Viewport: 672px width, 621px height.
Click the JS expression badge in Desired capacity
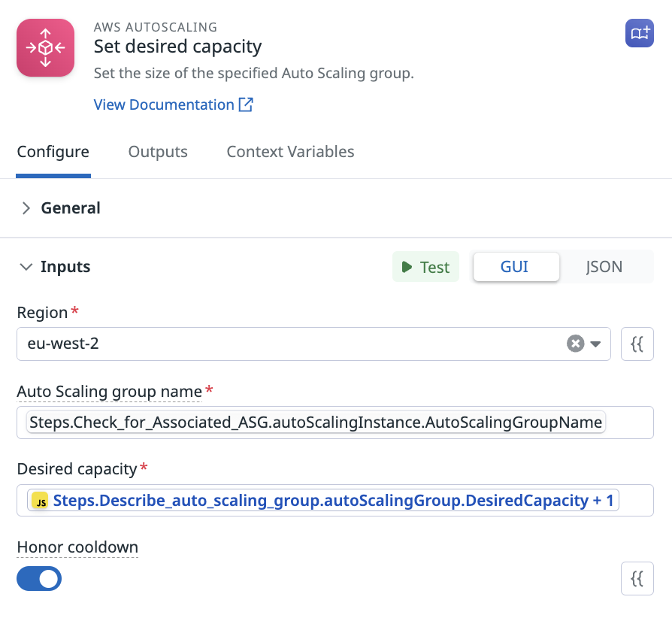(x=41, y=501)
